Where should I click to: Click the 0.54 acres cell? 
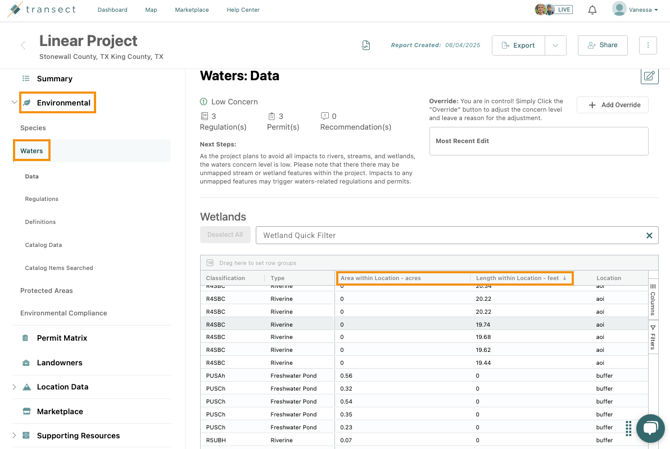(x=346, y=402)
